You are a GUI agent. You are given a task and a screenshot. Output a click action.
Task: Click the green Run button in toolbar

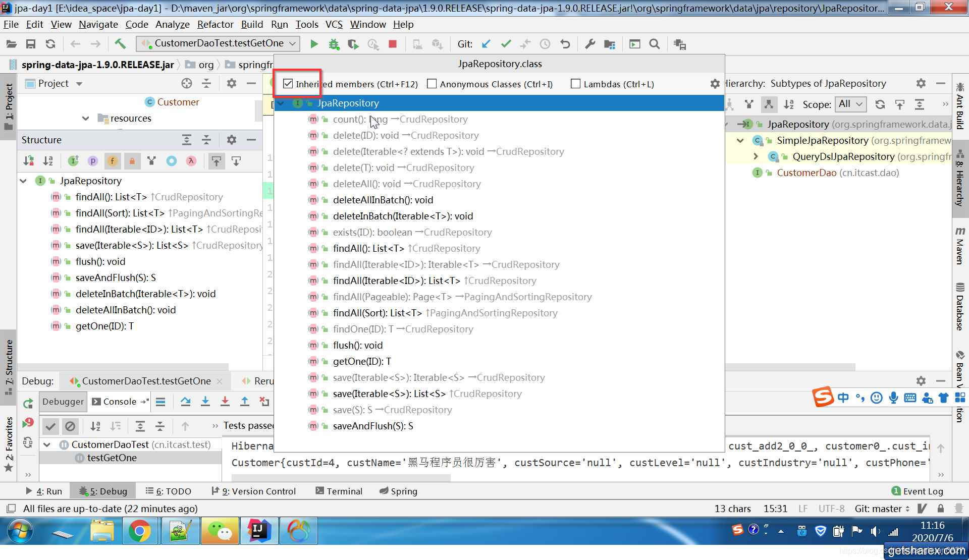tap(314, 44)
